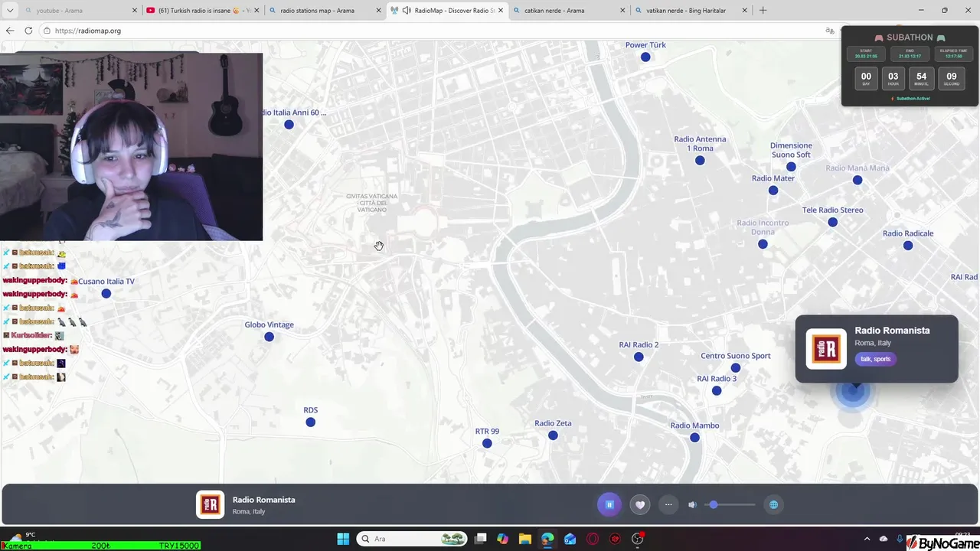
Task: Select the RAI Radio 2 marker
Action: tap(639, 357)
